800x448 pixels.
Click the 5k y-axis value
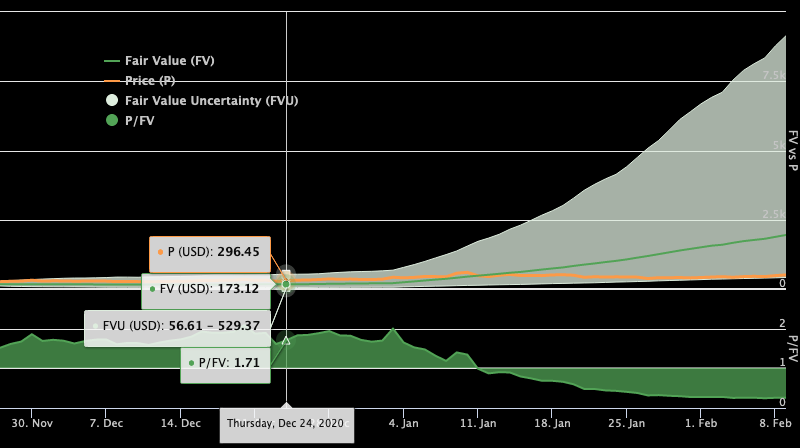(779, 145)
